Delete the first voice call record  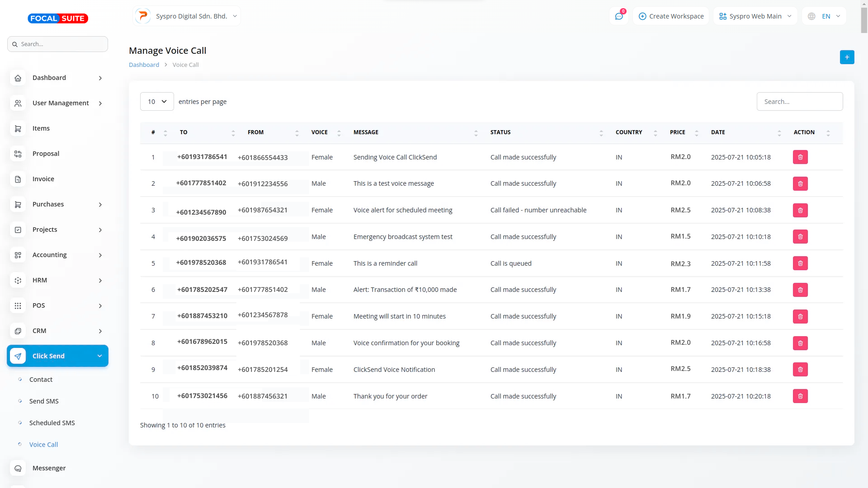(800, 157)
